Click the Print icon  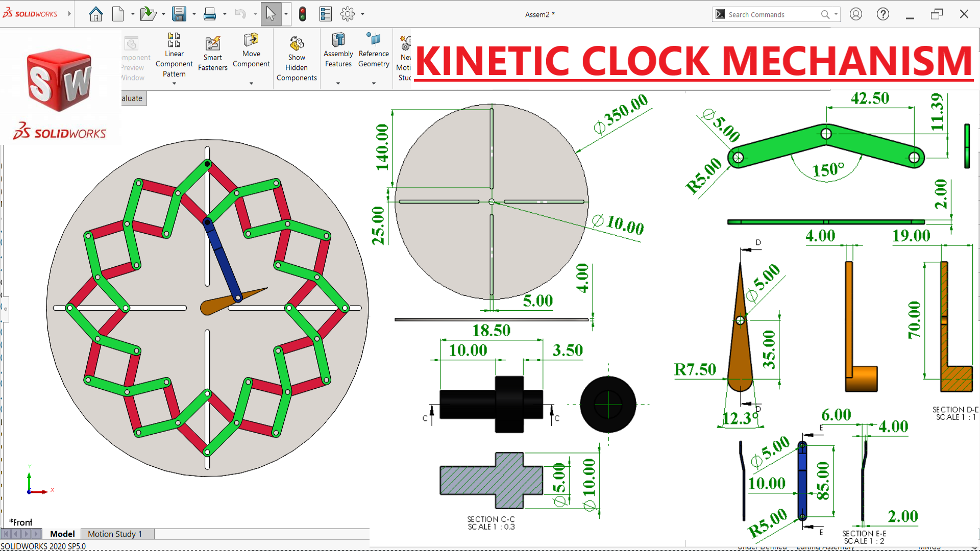point(209,14)
